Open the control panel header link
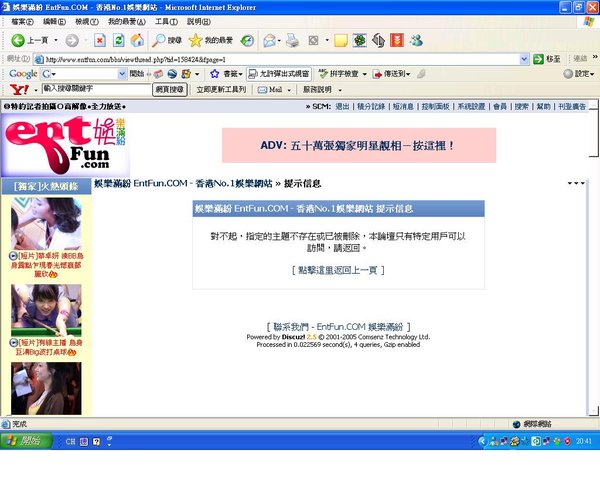Viewport: 600px width, 484px height. [x=435, y=106]
